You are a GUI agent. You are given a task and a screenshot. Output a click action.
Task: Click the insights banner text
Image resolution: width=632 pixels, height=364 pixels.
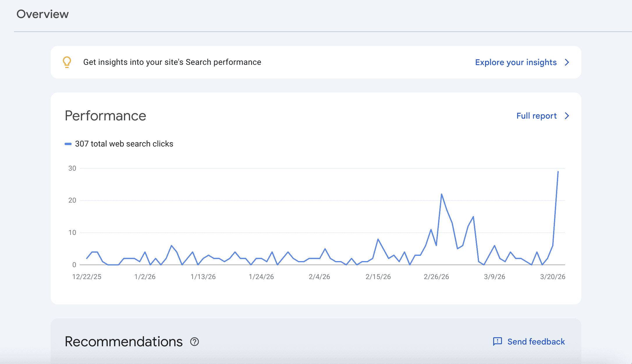click(x=172, y=62)
